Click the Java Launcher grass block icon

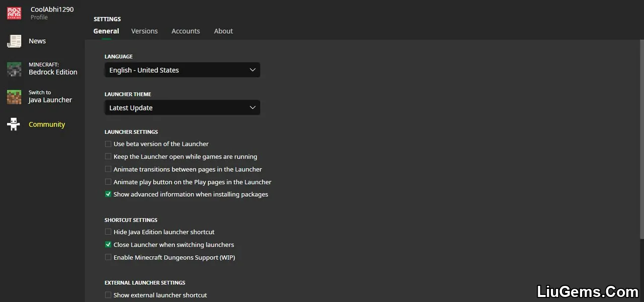tap(14, 97)
